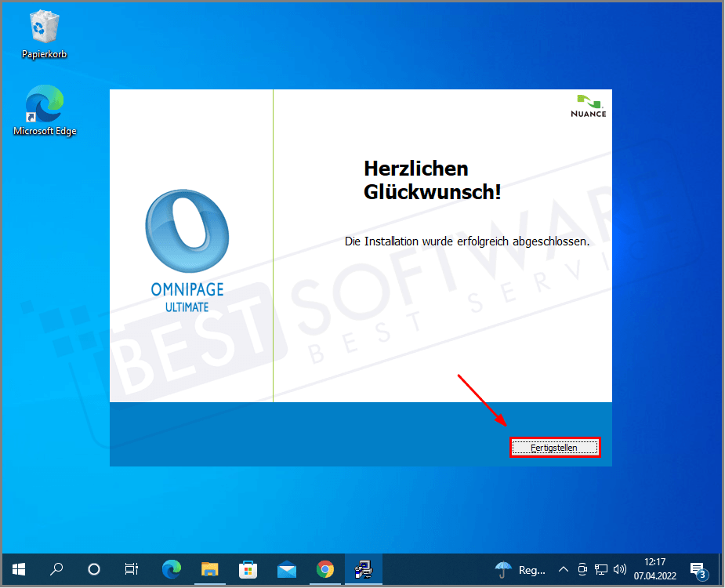Open File Explorer from the taskbar
Viewport: 725px width, 588px height.
(209, 569)
